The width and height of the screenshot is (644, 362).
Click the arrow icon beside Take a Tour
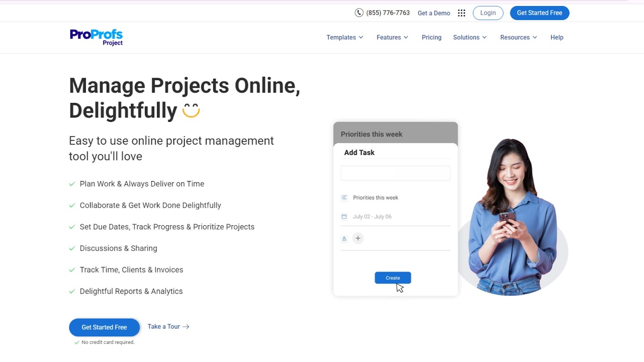[186, 327]
